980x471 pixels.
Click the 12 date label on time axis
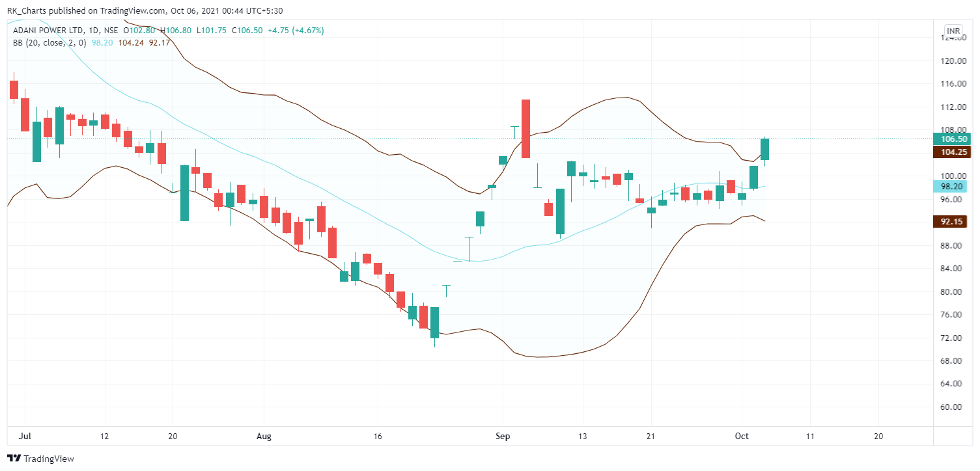[105, 437]
